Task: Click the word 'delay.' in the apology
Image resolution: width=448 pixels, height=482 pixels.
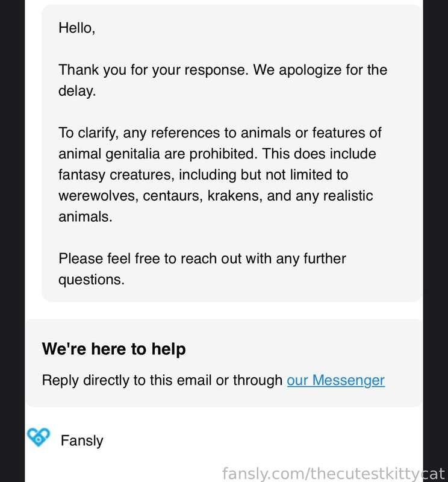Action: 77,91
